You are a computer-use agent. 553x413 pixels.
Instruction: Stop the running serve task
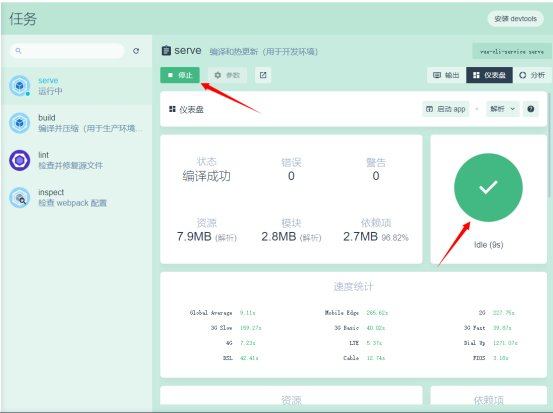point(180,75)
